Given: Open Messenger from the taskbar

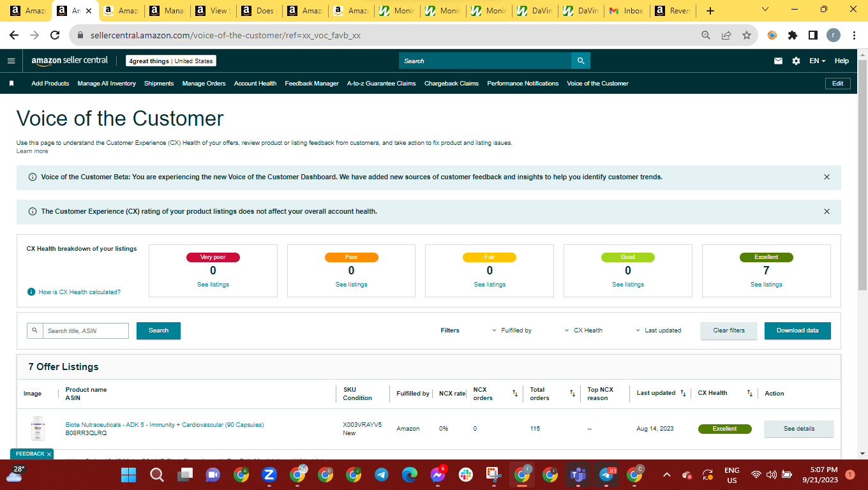Looking at the screenshot, I should (438, 475).
